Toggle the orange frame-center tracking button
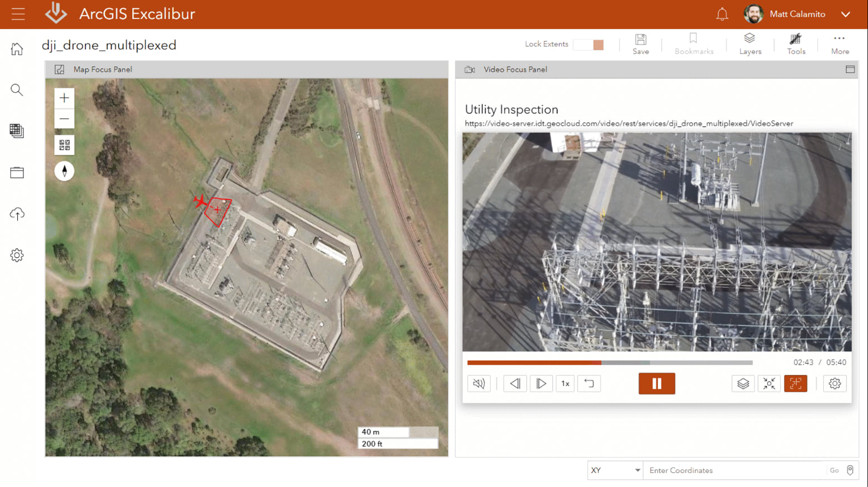This screenshot has width=868, height=487. coord(796,384)
